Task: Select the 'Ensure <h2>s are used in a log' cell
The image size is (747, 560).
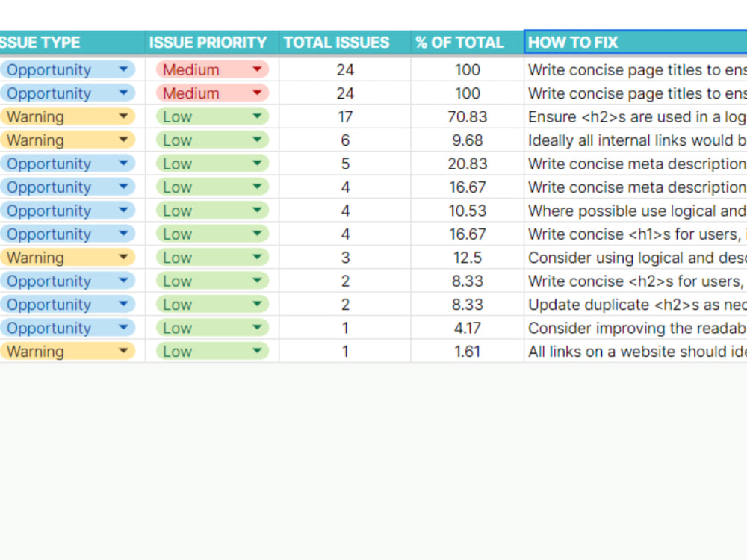Action: click(x=636, y=116)
